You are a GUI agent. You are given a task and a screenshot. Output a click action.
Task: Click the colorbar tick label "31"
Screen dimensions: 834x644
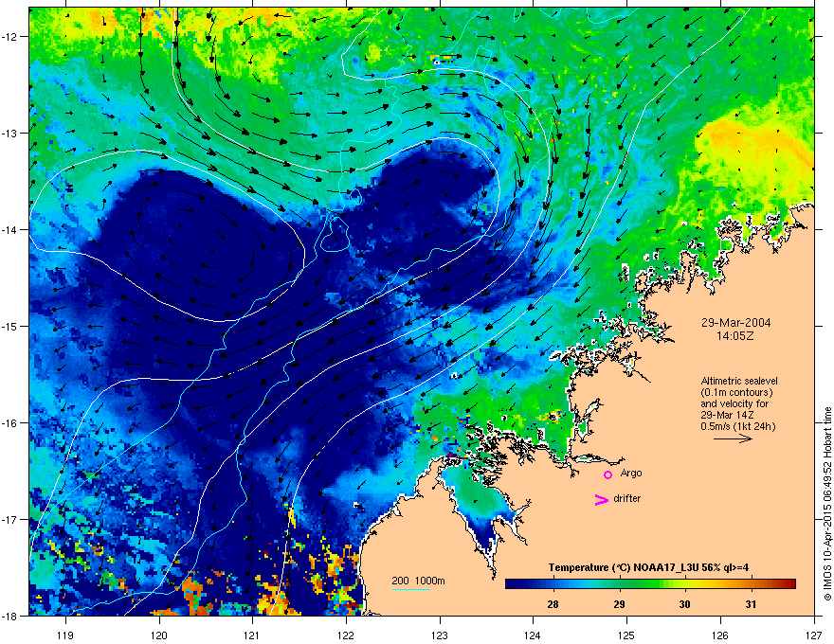(x=751, y=604)
